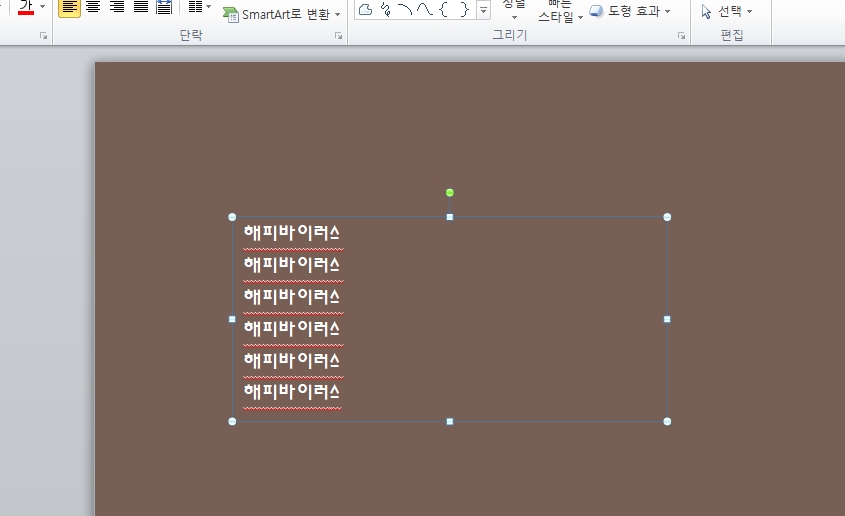This screenshot has height=516, width=845.
Task: Open the columns layout button
Action: pos(195,7)
